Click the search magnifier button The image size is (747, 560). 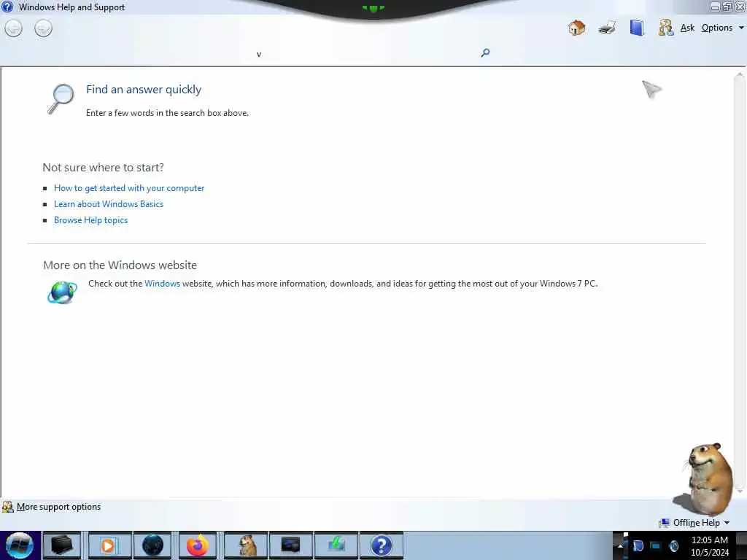point(485,52)
